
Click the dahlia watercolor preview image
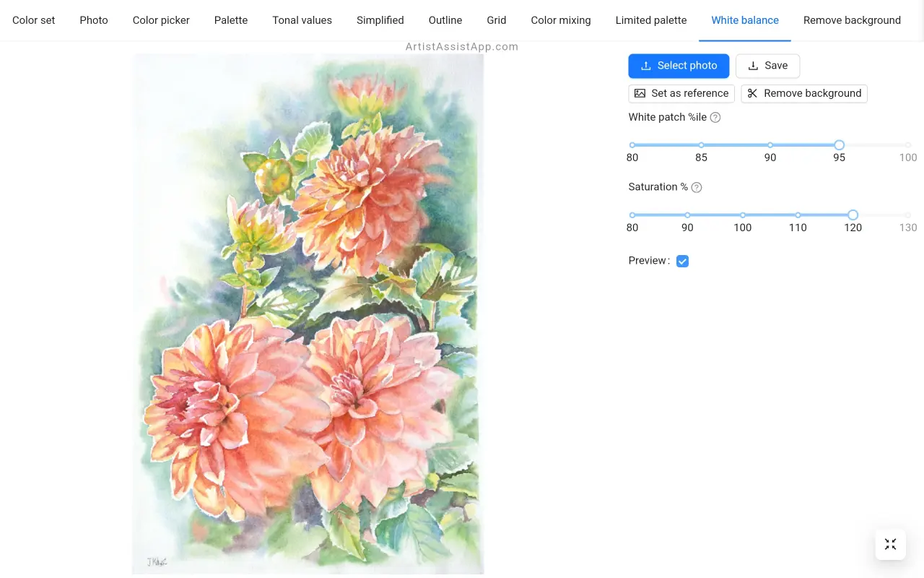tap(308, 314)
